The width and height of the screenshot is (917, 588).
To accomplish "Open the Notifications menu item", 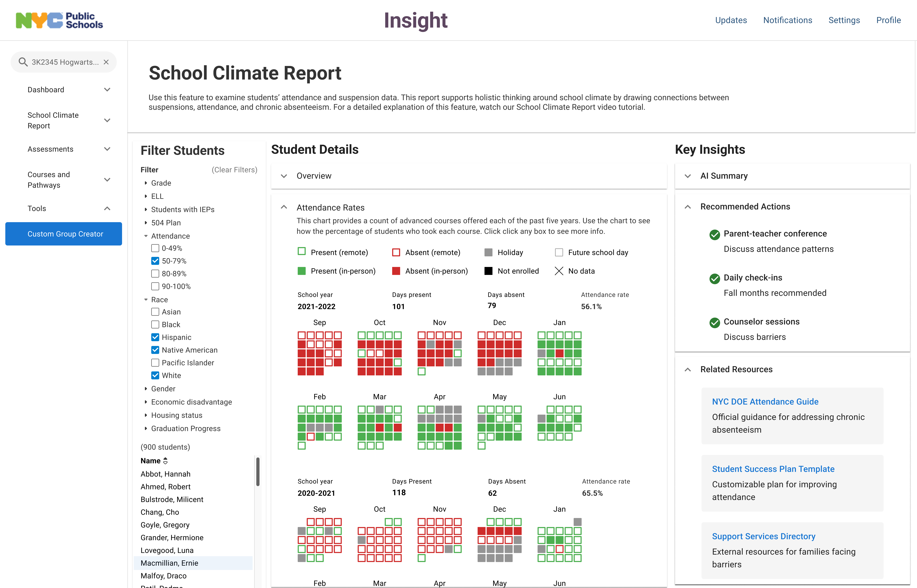I will [x=788, y=20].
